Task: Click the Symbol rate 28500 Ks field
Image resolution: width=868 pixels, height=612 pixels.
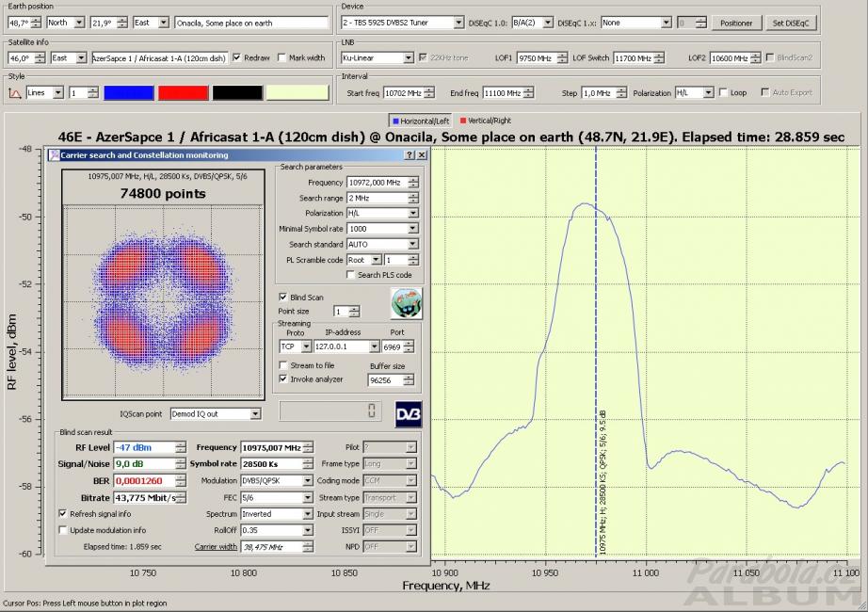Action: coord(272,464)
